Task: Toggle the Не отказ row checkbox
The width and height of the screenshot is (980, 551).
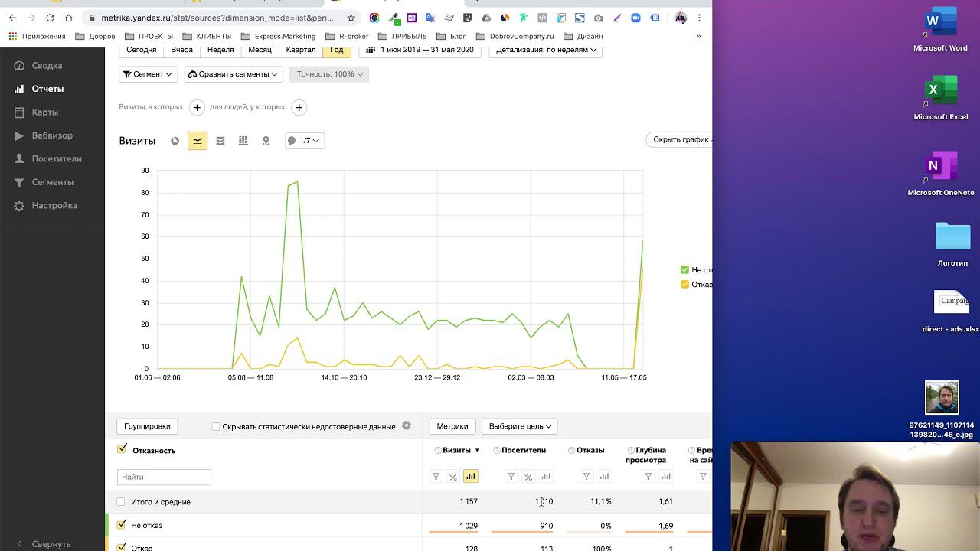Action: [121, 524]
